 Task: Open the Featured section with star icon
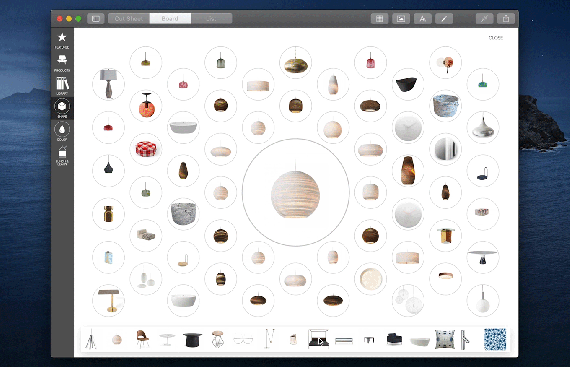pos(62,40)
